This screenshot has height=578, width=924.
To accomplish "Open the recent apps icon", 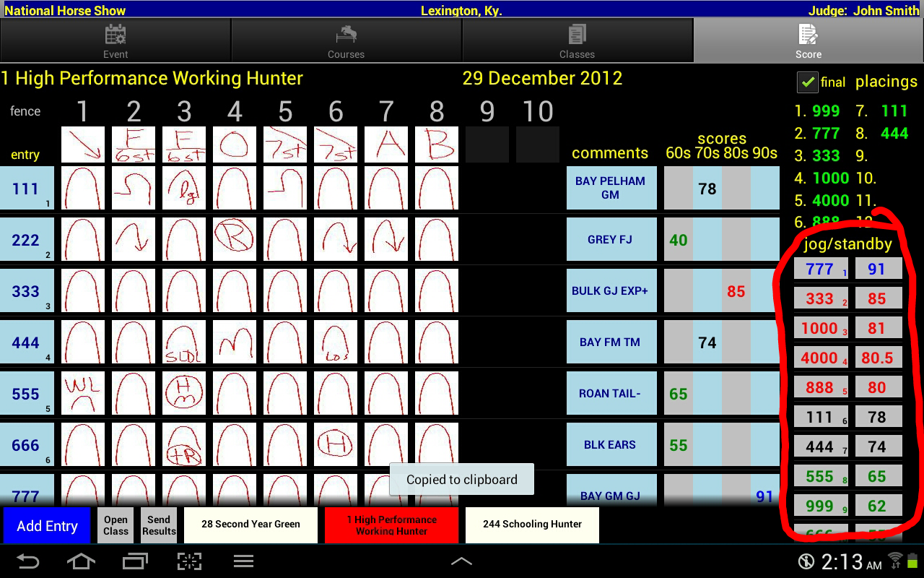I will click(135, 561).
